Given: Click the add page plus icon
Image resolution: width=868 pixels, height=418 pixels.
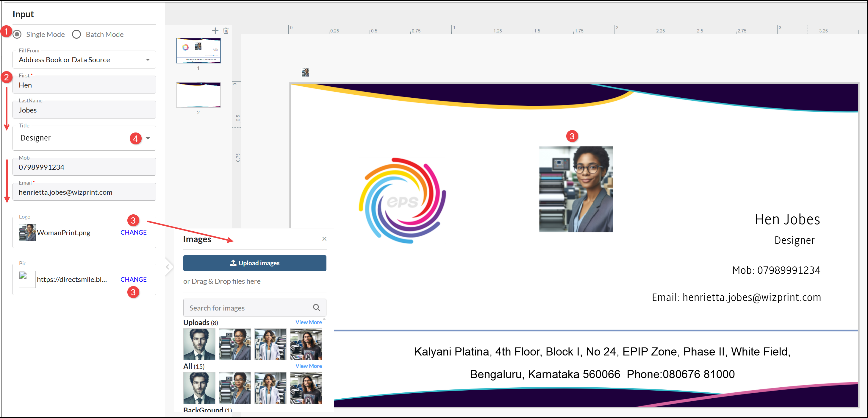Looking at the screenshot, I should (215, 31).
